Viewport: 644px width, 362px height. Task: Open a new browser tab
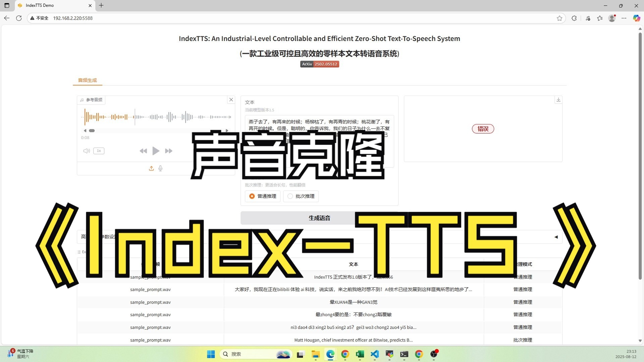tap(101, 5)
